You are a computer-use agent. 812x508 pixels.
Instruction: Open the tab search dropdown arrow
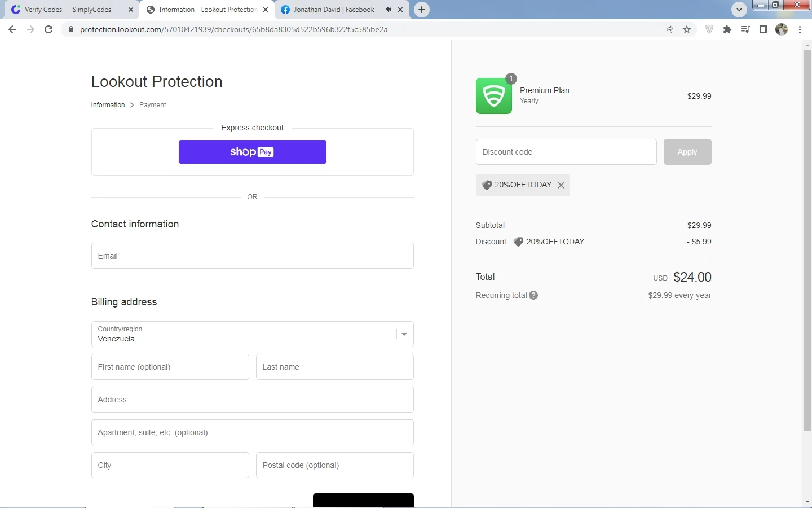(x=739, y=10)
